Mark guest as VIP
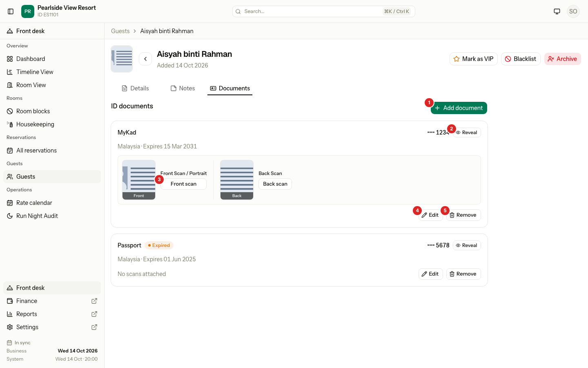This screenshot has width=588, height=368. pos(474,59)
